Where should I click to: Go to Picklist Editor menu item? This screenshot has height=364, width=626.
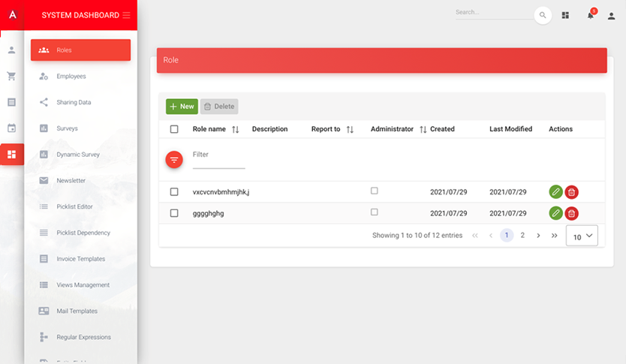[x=74, y=206]
